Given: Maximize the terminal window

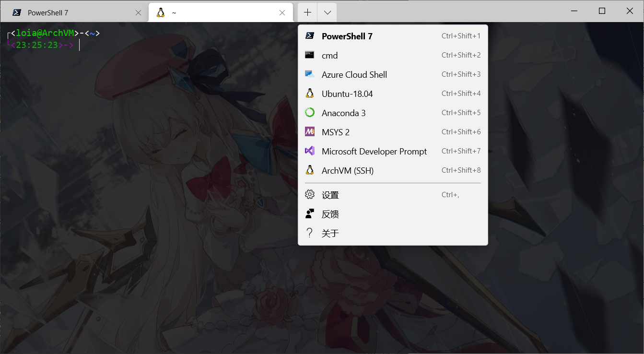Looking at the screenshot, I should 602,11.
